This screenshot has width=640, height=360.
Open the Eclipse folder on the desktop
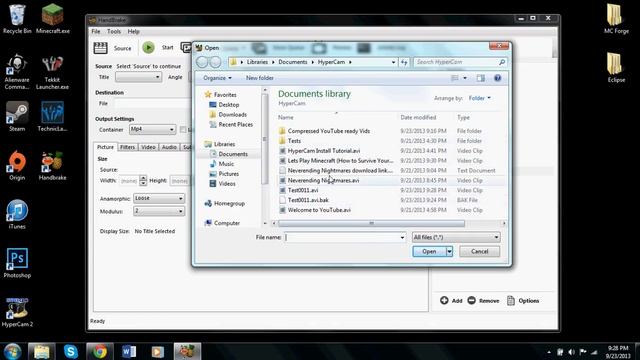616,67
